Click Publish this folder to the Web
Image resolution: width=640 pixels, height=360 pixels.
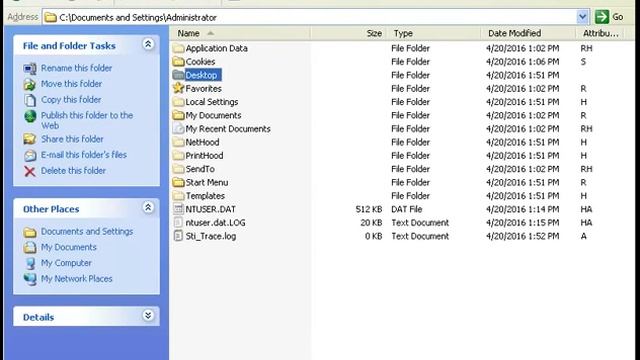tap(87, 120)
